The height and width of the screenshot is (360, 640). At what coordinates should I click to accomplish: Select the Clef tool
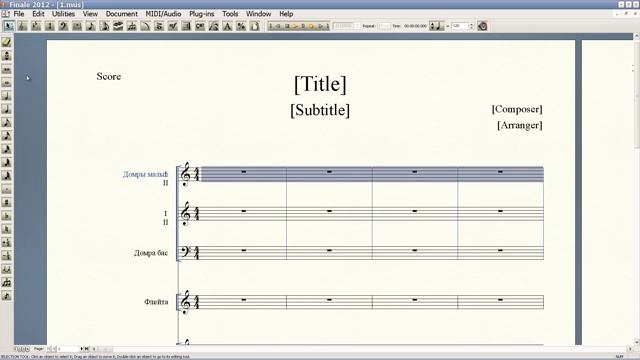(64, 26)
